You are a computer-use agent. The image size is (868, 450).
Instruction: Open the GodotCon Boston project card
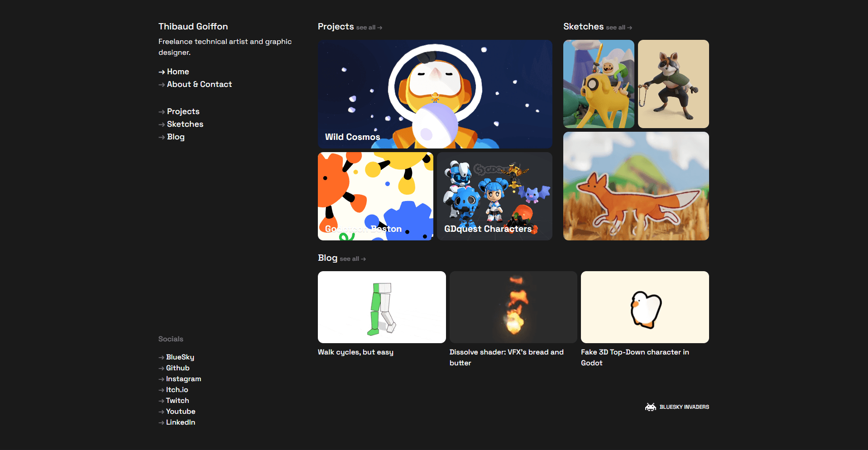point(375,196)
